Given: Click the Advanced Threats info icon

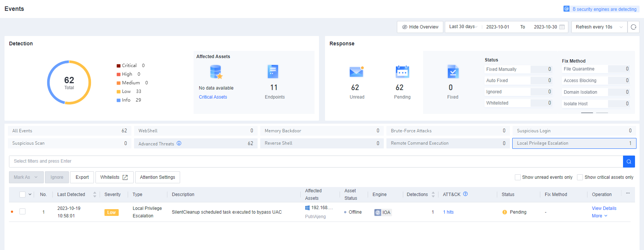Looking at the screenshot, I should point(179,143).
